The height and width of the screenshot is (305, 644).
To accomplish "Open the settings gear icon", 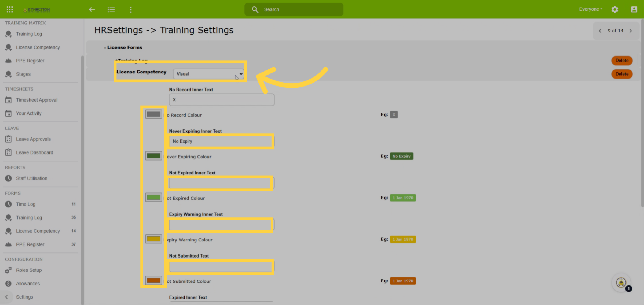I will point(615,9).
